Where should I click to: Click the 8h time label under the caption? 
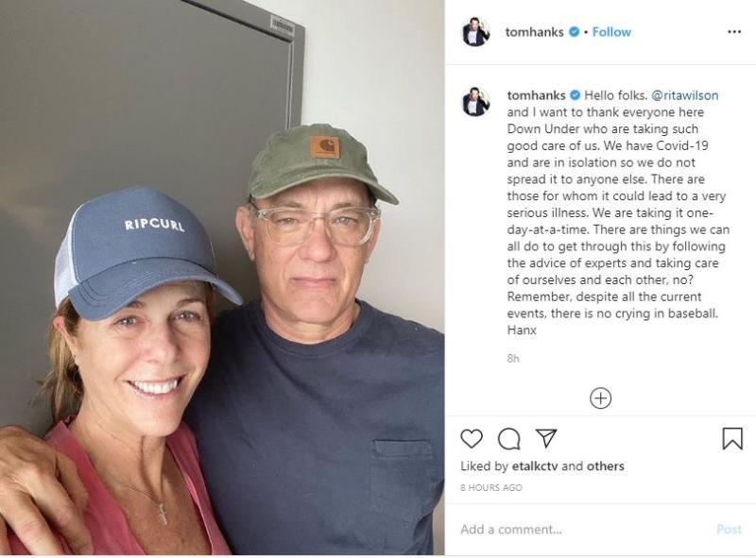513,359
